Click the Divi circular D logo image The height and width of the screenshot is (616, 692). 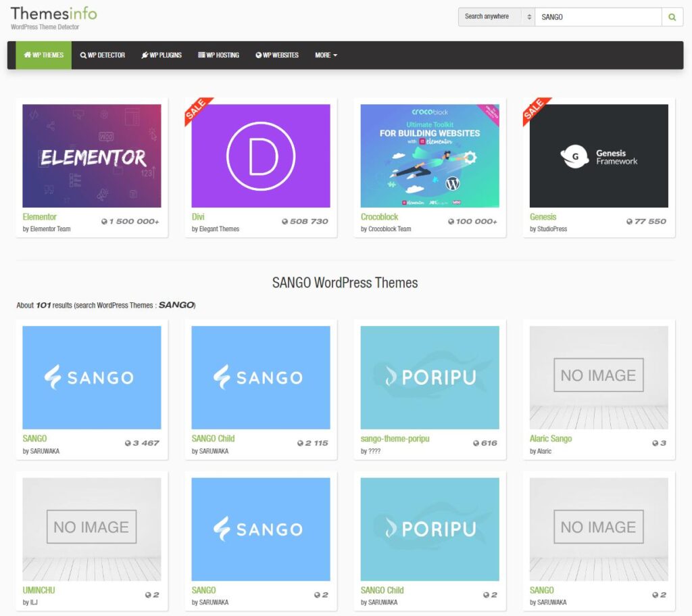[261, 156]
